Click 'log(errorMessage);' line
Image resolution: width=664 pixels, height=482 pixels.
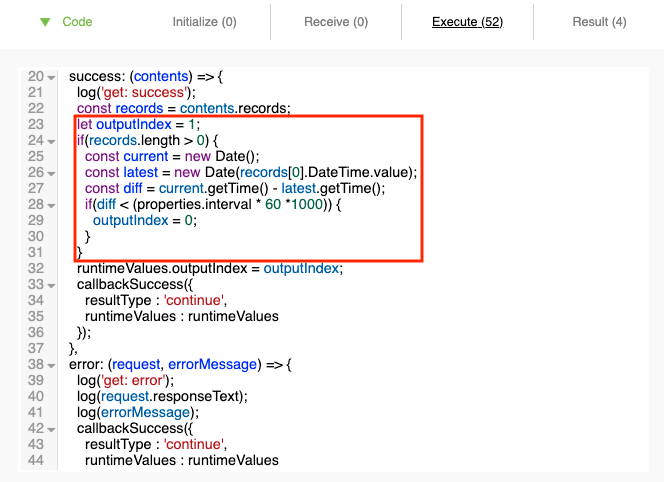point(138,412)
